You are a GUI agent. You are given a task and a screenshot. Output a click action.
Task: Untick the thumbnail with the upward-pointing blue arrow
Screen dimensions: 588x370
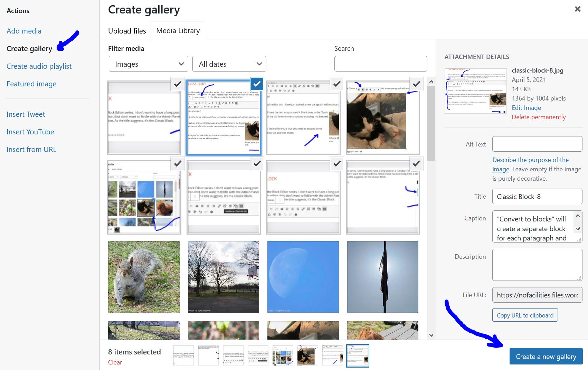pyautogui.click(x=337, y=84)
